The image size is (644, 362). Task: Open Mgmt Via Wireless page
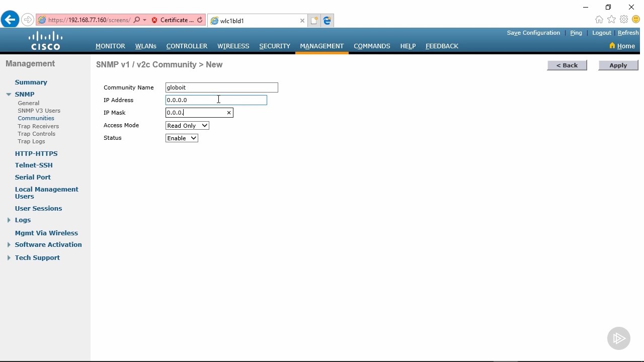tap(46, 233)
